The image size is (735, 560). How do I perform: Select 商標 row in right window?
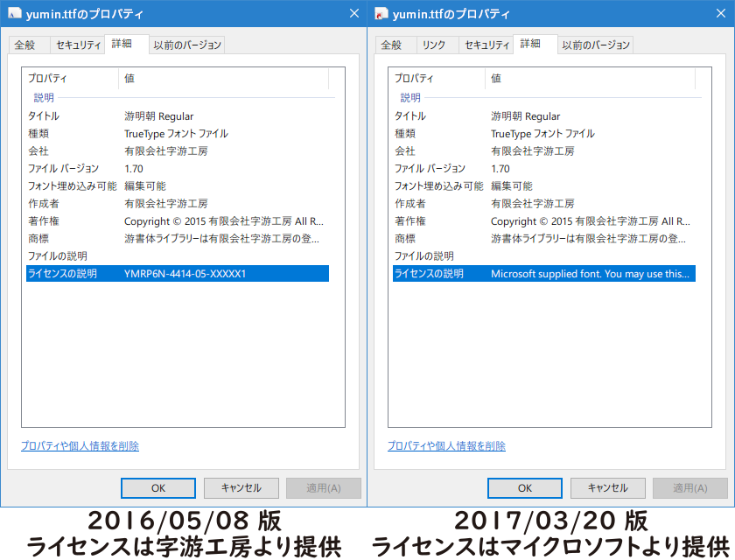[x=544, y=239]
